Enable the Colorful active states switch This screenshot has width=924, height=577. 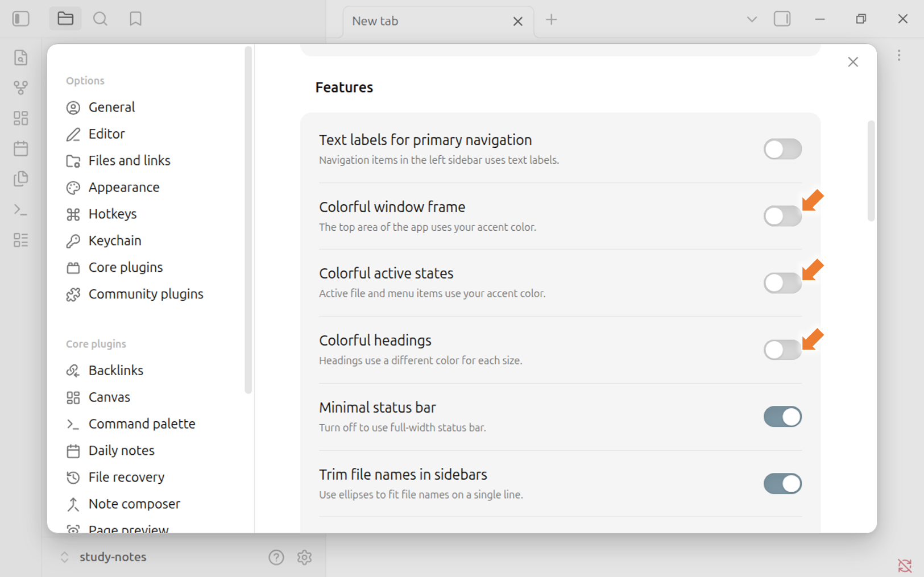click(782, 283)
